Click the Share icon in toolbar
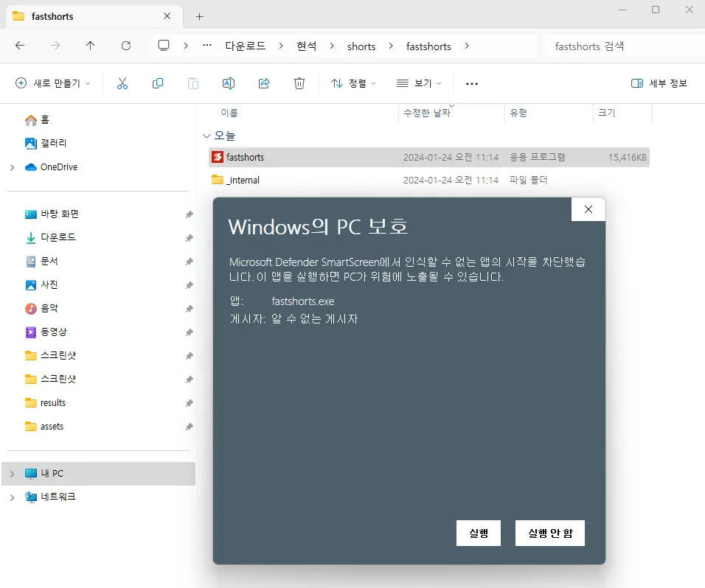705x588 pixels. click(x=264, y=83)
